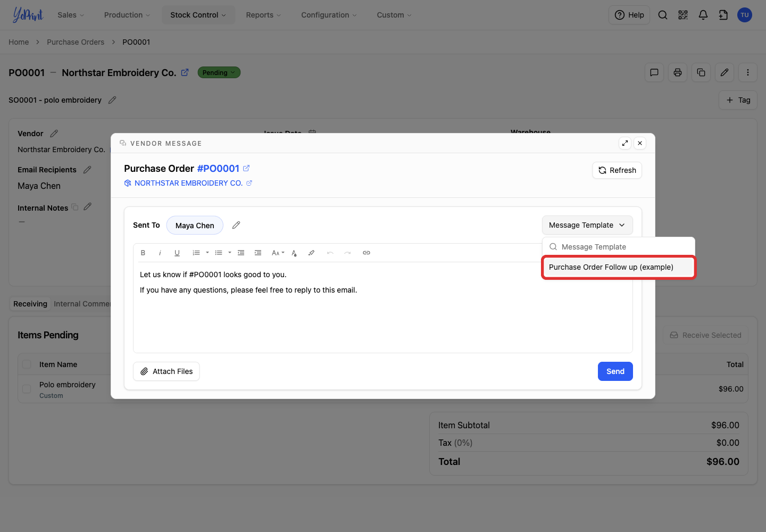Viewport: 766px width, 532px height.
Task: Edit the Sent To recipients with the pencil
Action: (x=236, y=225)
